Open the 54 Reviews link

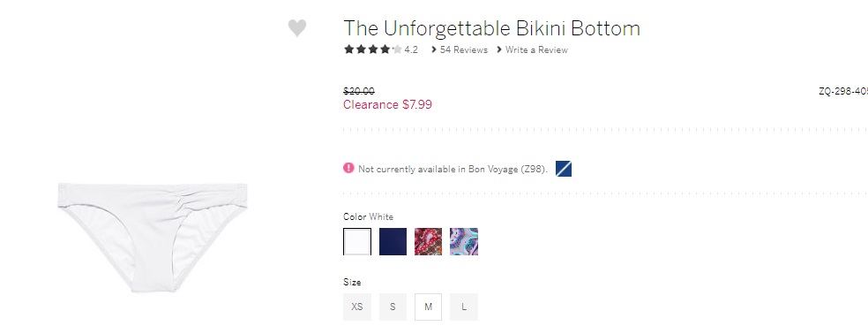point(464,49)
